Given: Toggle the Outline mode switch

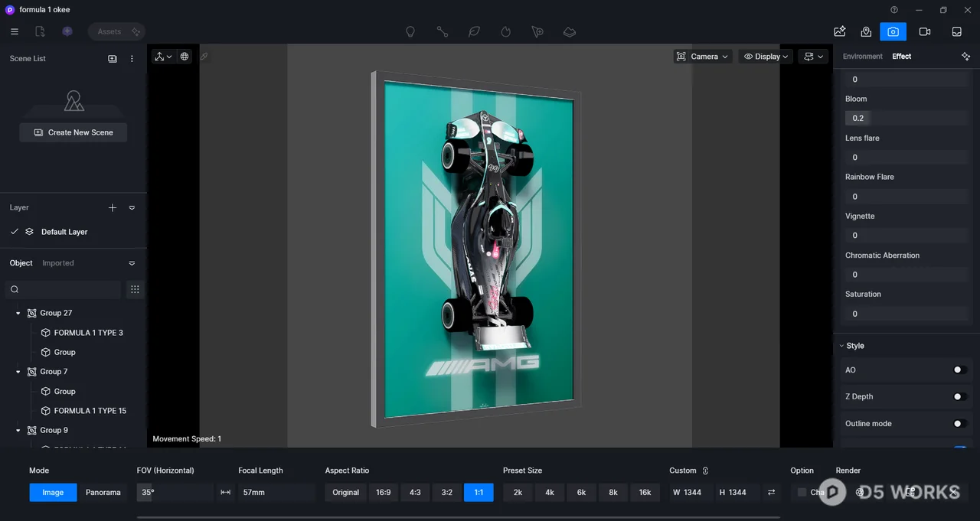Looking at the screenshot, I should (x=959, y=423).
